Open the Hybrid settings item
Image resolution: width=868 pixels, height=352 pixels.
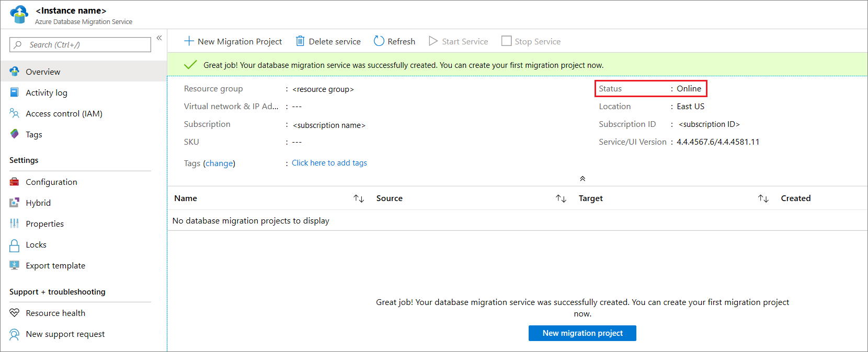point(38,203)
